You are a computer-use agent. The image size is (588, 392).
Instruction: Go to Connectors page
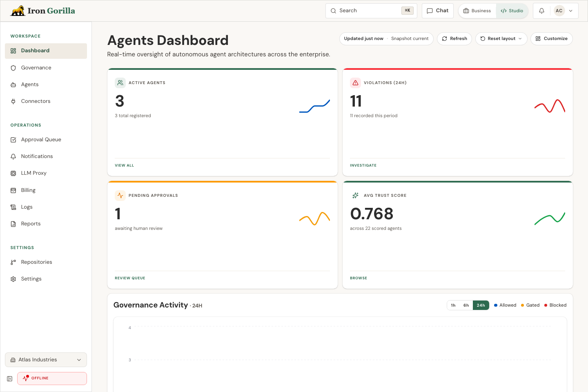[46, 101]
